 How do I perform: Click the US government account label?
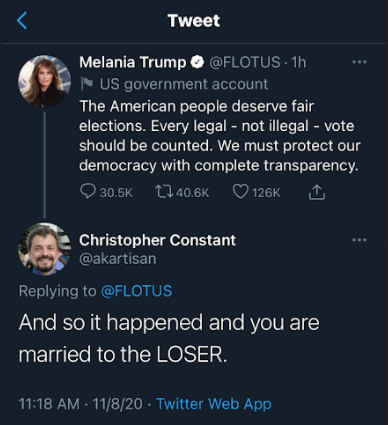184,84
